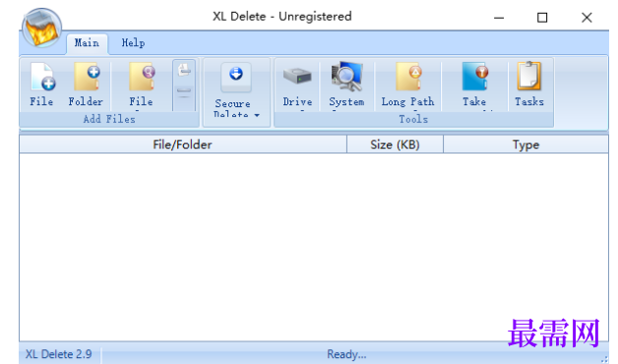Open the Tasks clipboard tool
Image resolution: width=618 pixels, height=364 pixels.
pyautogui.click(x=529, y=85)
